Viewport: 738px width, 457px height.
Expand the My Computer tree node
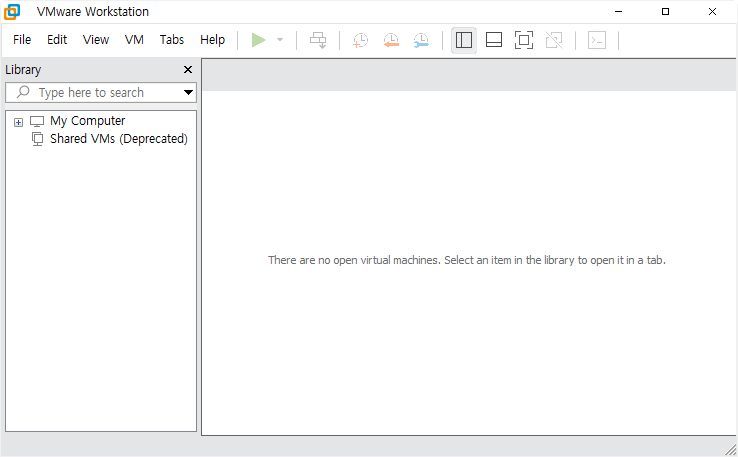[x=18, y=122]
